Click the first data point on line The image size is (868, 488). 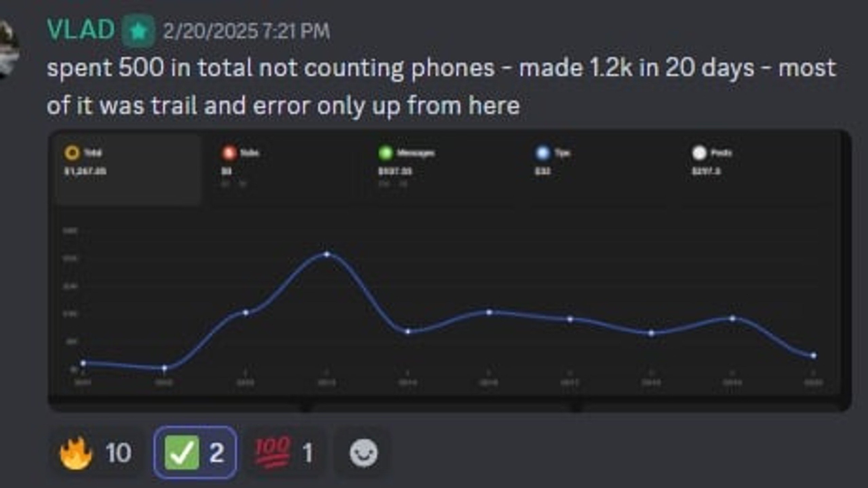83,363
